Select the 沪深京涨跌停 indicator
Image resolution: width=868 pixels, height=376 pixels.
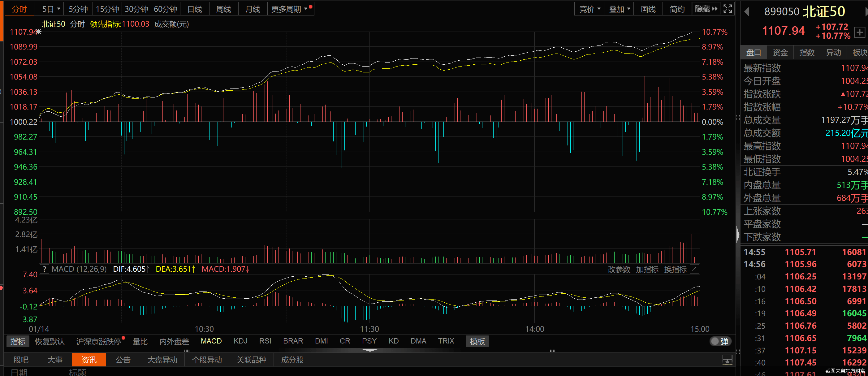[98, 341]
